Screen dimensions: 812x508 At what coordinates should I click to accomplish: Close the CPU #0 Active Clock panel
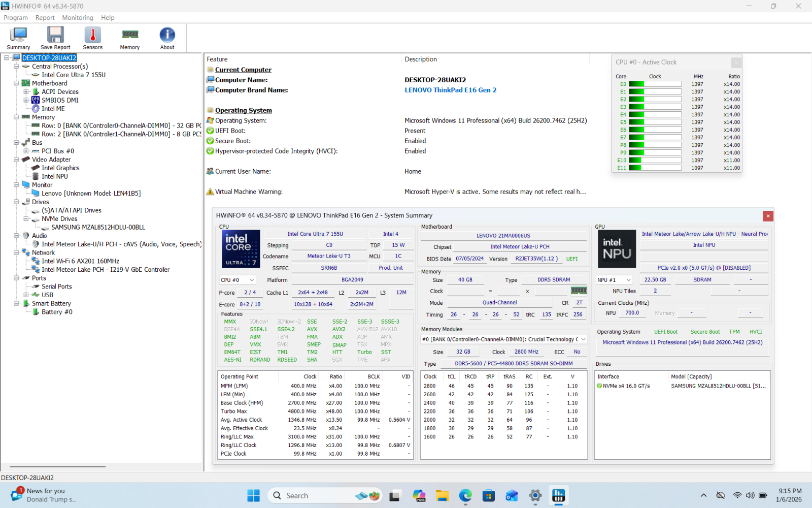[736, 62]
